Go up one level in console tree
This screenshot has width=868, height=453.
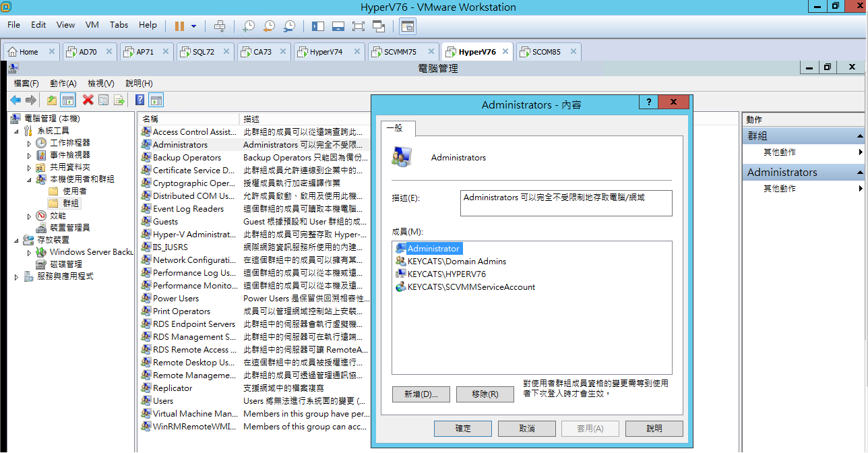(x=52, y=100)
